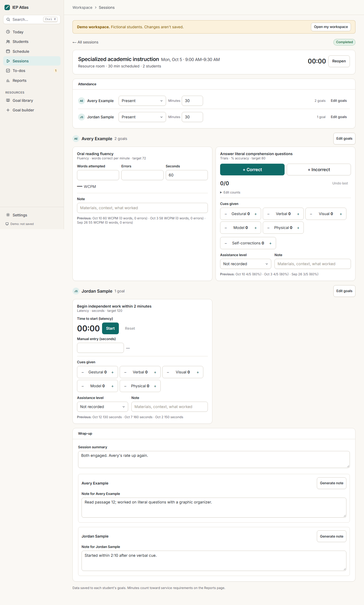The width and height of the screenshot is (364, 605).
Task: Expand Edit counts disclosure
Action: pyautogui.click(x=230, y=192)
